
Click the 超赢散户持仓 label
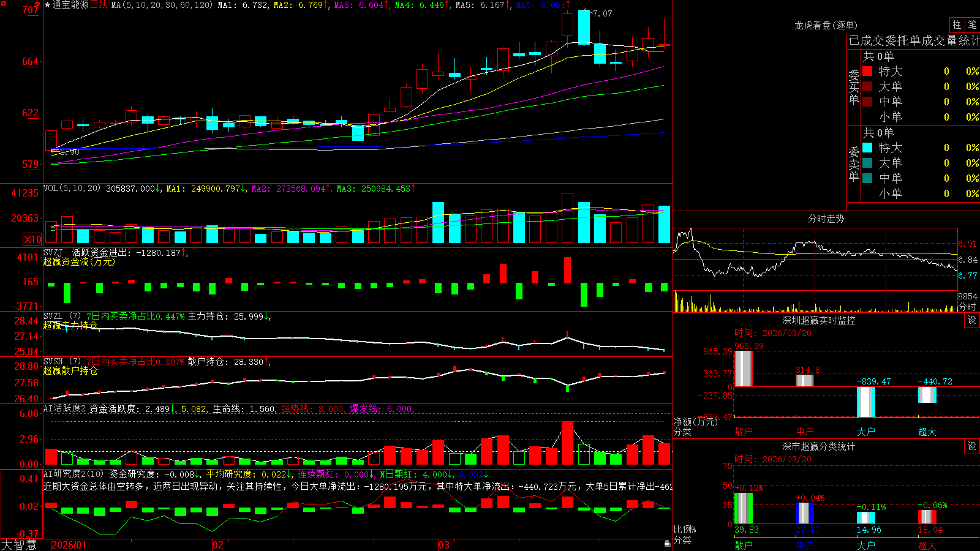(x=70, y=370)
